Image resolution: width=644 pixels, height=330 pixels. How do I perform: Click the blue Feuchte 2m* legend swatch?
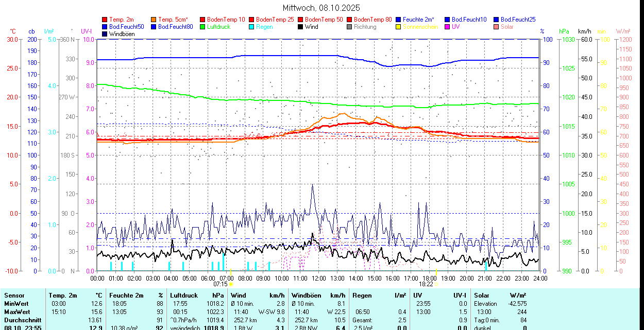[398, 20]
